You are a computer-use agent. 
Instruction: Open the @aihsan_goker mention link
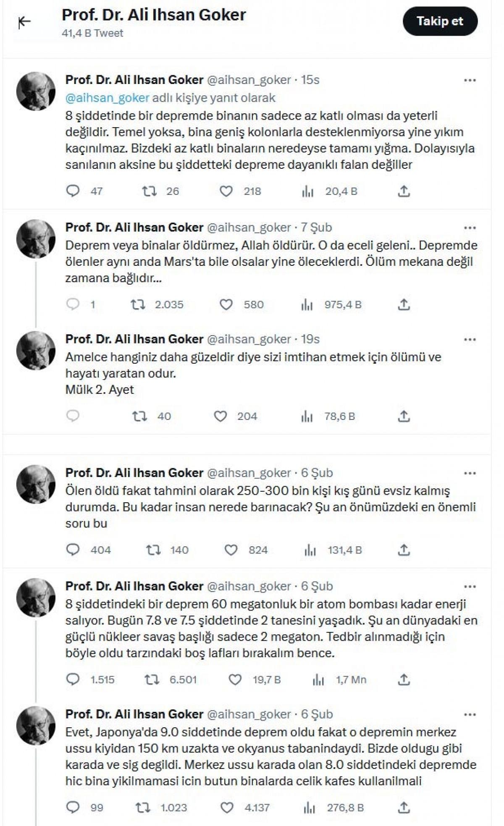tap(108, 98)
